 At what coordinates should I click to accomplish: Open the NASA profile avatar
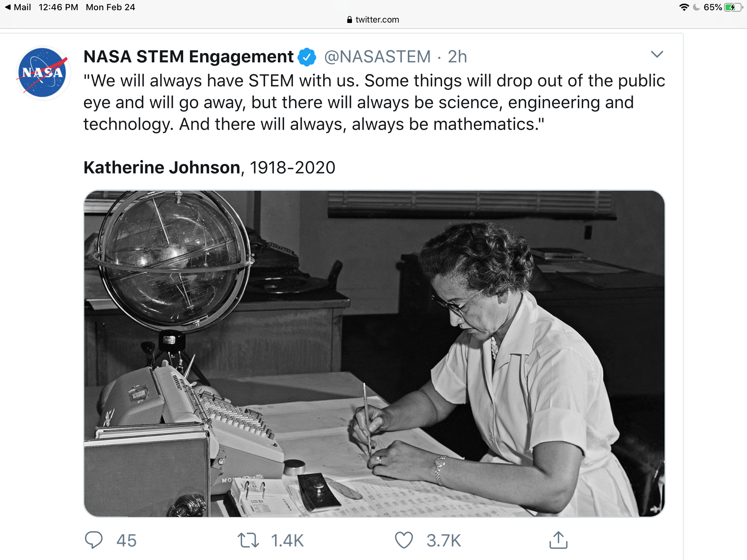43,73
